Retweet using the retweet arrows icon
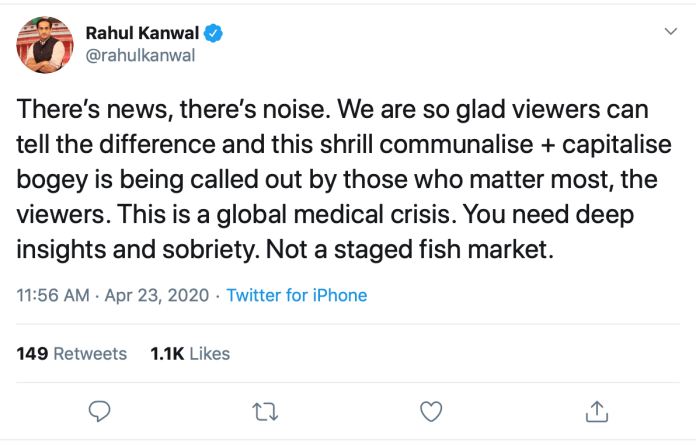 264,410
